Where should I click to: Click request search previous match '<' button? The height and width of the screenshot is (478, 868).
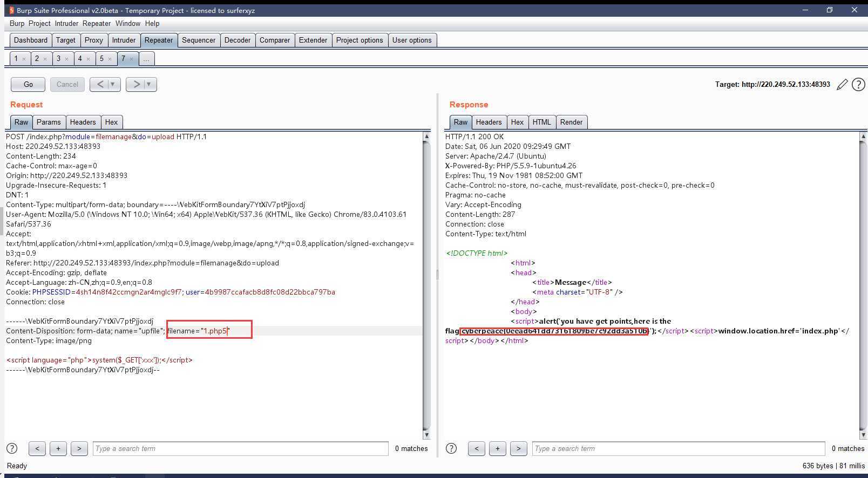point(37,448)
